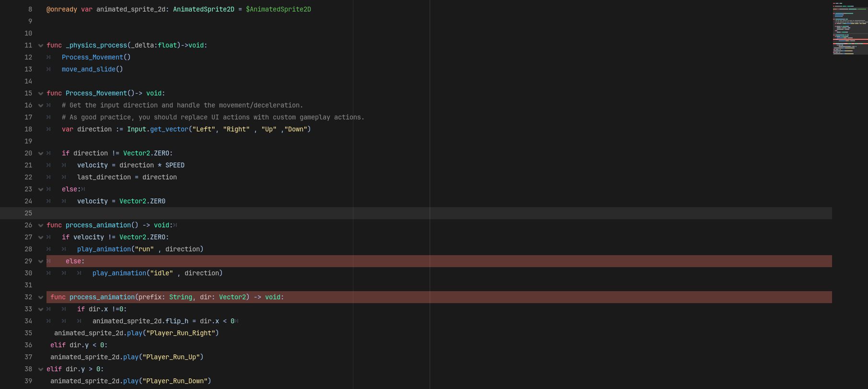Click the AnimatedSprite2D type hint on line 8

pos(204,9)
